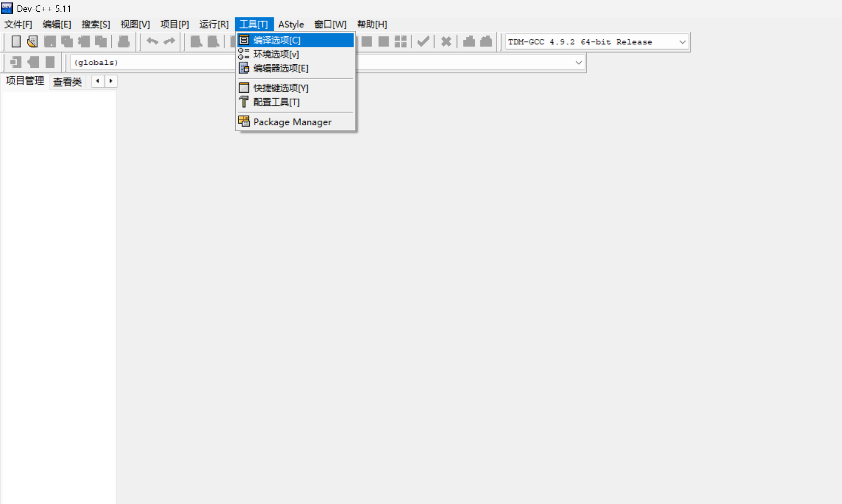The height and width of the screenshot is (504, 842).
Task: Click the Find toolbar icon
Action: click(x=196, y=42)
